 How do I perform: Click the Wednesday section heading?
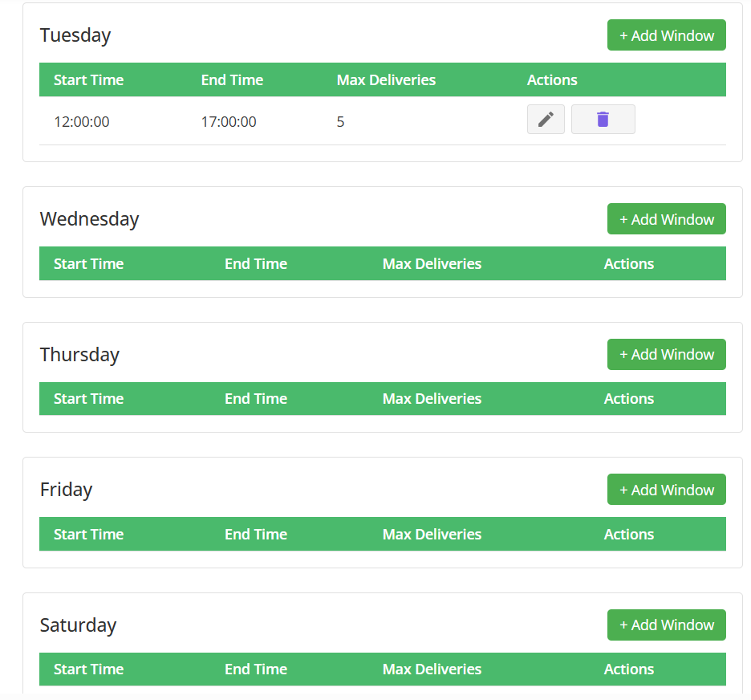(89, 219)
